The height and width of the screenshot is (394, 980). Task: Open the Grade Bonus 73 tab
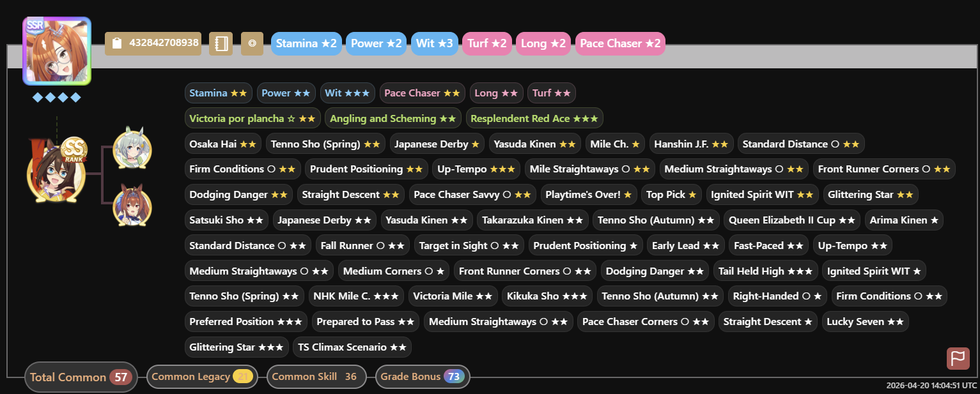[x=423, y=377]
